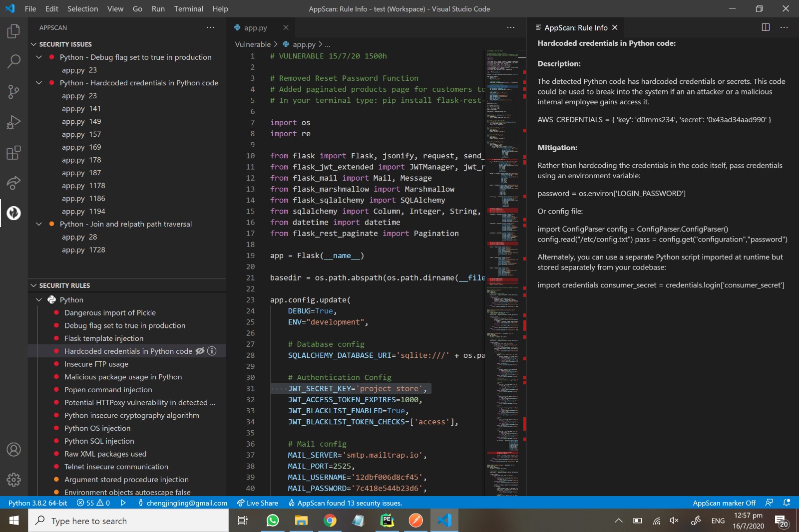Click the Live Share status bar button

[258, 503]
